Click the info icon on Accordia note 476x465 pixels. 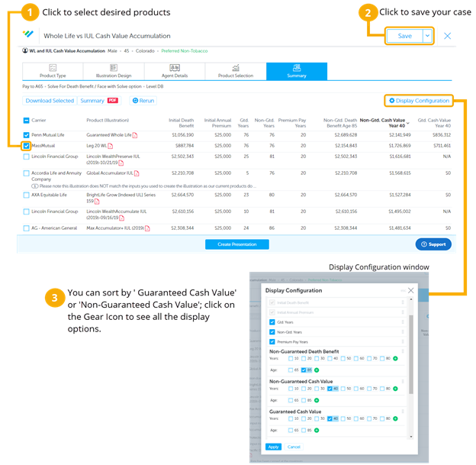point(34,186)
